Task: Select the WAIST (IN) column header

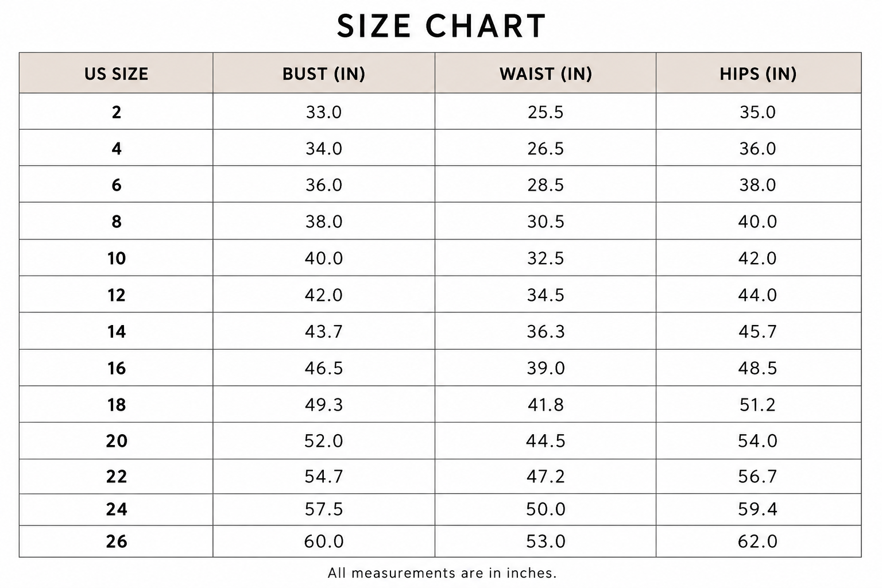Action: (546, 73)
